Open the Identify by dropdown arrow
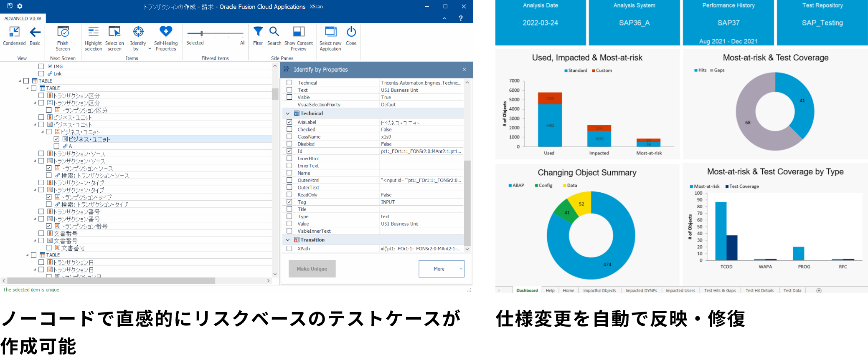Screen dimensions: 868x355 tap(150, 49)
